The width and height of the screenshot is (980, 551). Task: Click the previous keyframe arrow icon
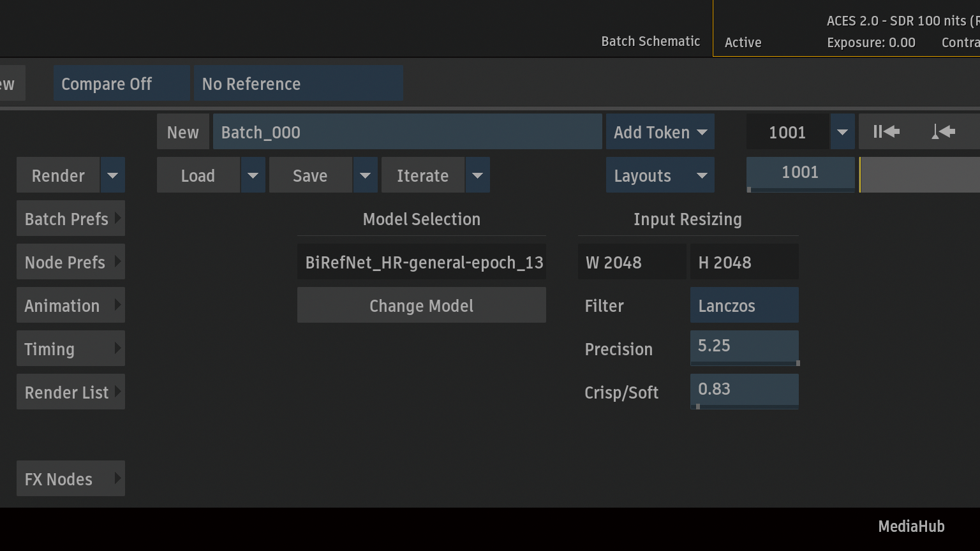pos(943,131)
